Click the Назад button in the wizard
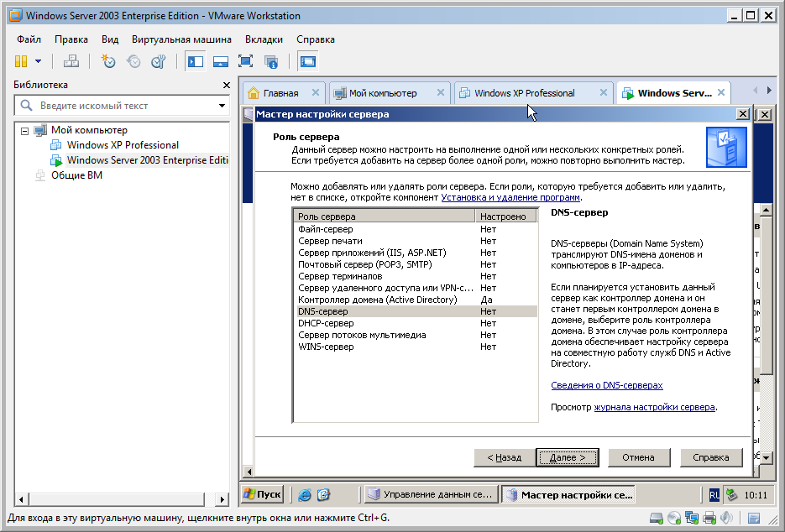Image resolution: width=785 pixels, height=532 pixels. pyautogui.click(x=504, y=457)
